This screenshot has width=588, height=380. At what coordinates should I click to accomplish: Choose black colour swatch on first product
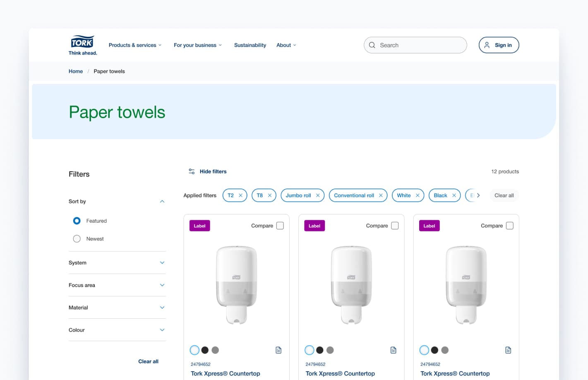click(x=205, y=350)
